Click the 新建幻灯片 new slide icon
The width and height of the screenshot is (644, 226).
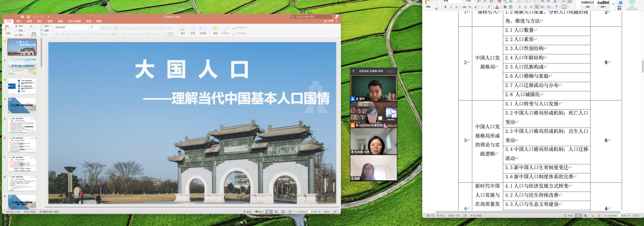click(x=33, y=28)
